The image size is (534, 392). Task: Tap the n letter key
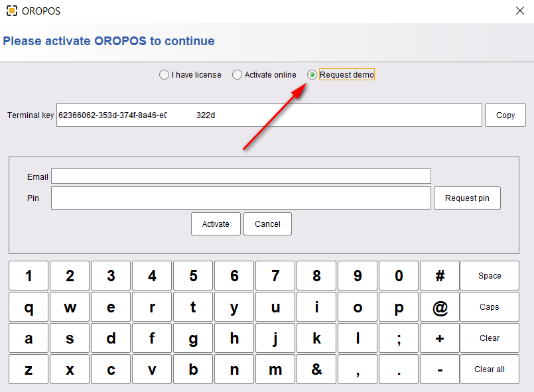coord(234,369)
